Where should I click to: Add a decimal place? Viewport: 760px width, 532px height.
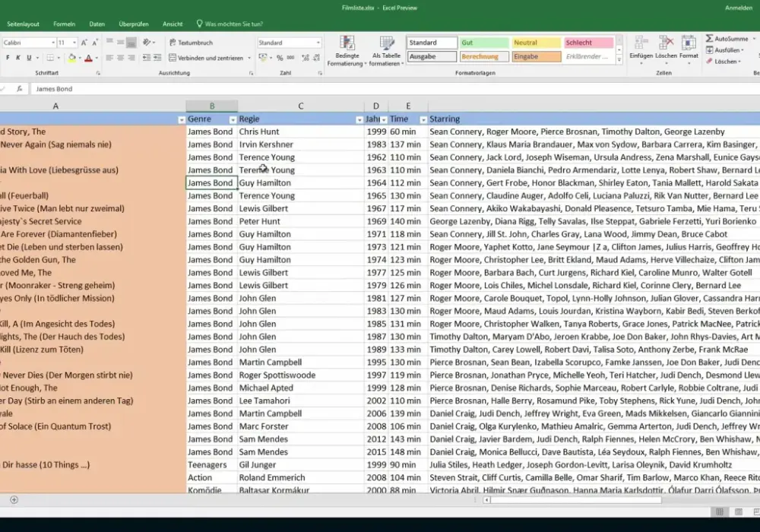(x=306, y=58)
